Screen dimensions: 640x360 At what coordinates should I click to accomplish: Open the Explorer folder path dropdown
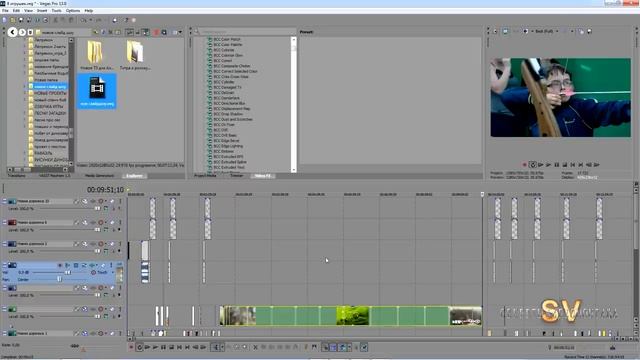(63, 32)
